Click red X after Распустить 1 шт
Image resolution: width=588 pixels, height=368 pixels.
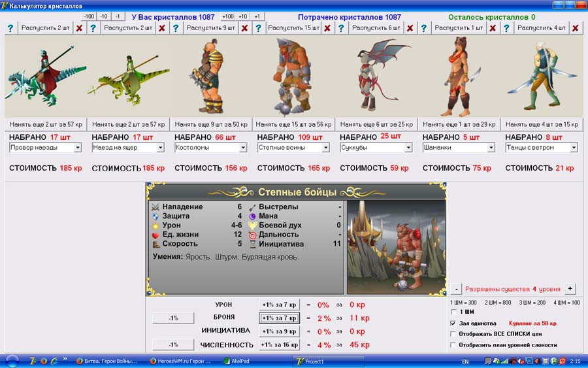pos(493,28)
